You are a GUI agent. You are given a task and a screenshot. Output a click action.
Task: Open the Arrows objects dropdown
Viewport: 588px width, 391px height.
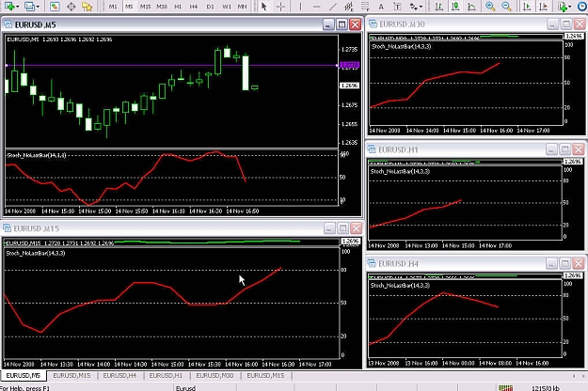point(421,7)
